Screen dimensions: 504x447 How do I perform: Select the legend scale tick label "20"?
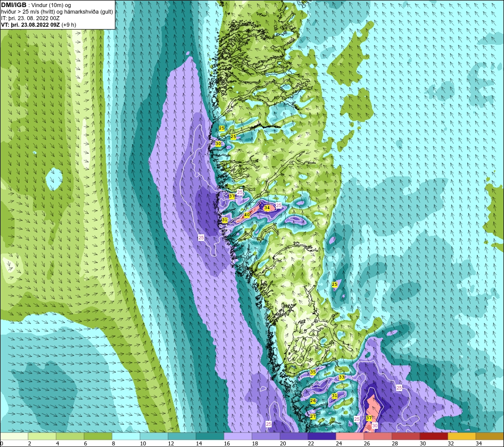tap(283, 443)
